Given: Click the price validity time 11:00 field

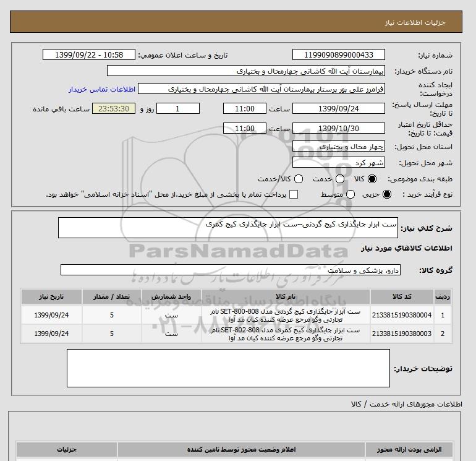Looking at the screenshot, I should (x=245, y=128).
